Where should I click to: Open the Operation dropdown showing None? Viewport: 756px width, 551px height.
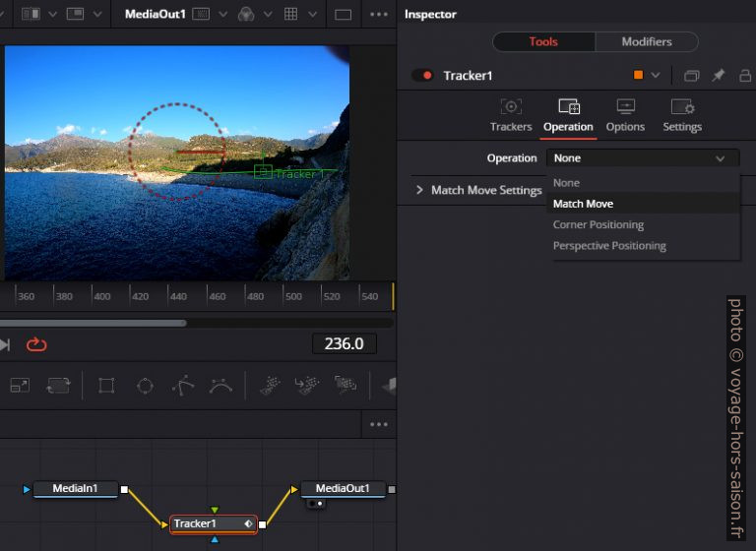[x=641, y=158]
